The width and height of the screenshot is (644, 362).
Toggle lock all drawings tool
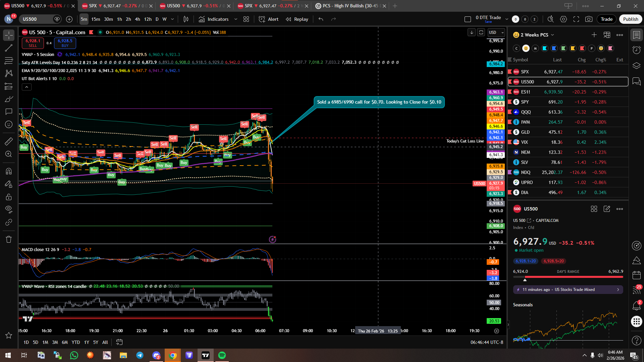[x=9, y=197]
